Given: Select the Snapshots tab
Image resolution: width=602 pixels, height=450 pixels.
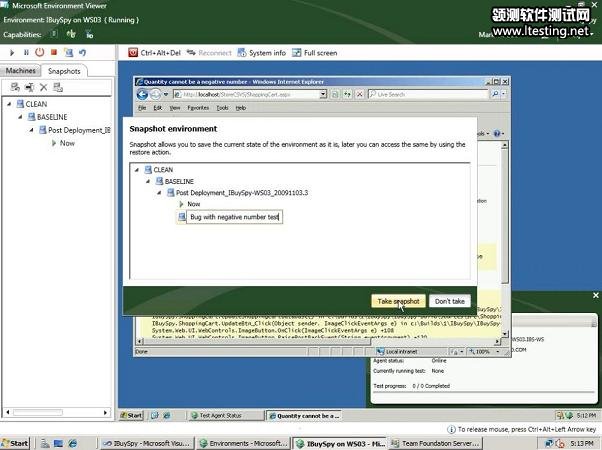Looking at the screenshot, I should [x=64, y=71].
